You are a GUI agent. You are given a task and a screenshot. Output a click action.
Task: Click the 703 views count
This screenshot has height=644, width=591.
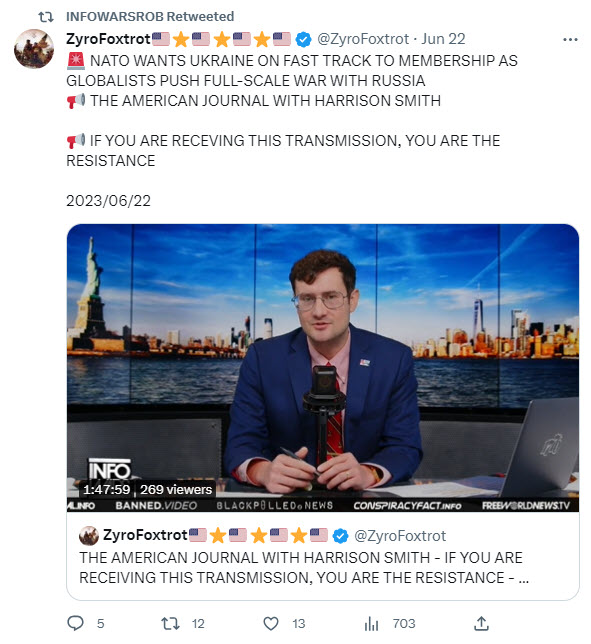pyautogui.click(x=404, y=623)
